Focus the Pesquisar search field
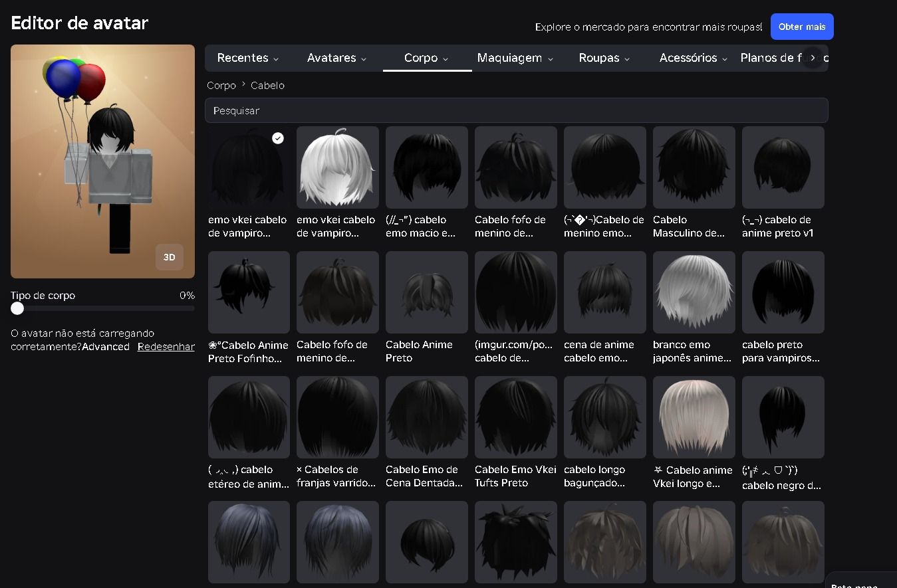This screenshot has width=897, height=588. point(517,110)
